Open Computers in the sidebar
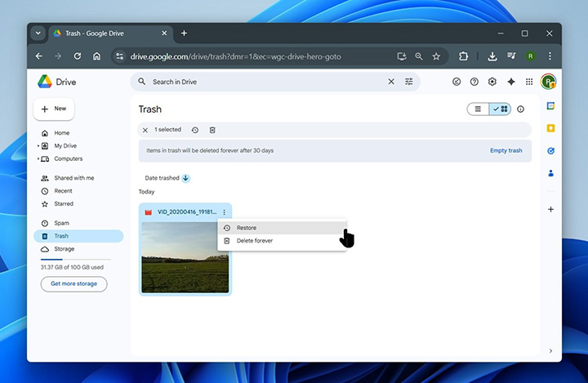588x383 pixels. click(x=78, y=158)
